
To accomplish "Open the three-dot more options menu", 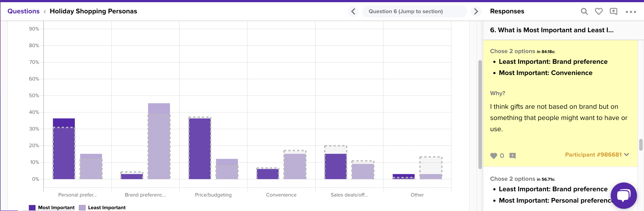I will coord(631,12).
